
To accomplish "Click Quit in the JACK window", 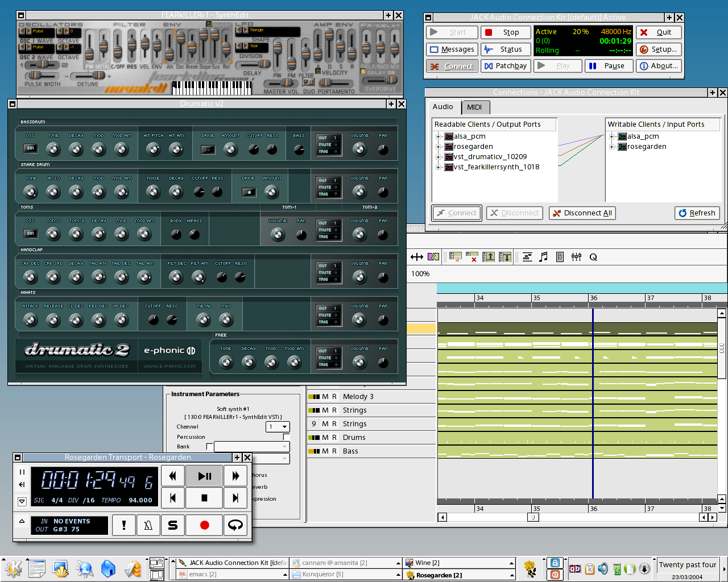I will click(x=659, y=32).
